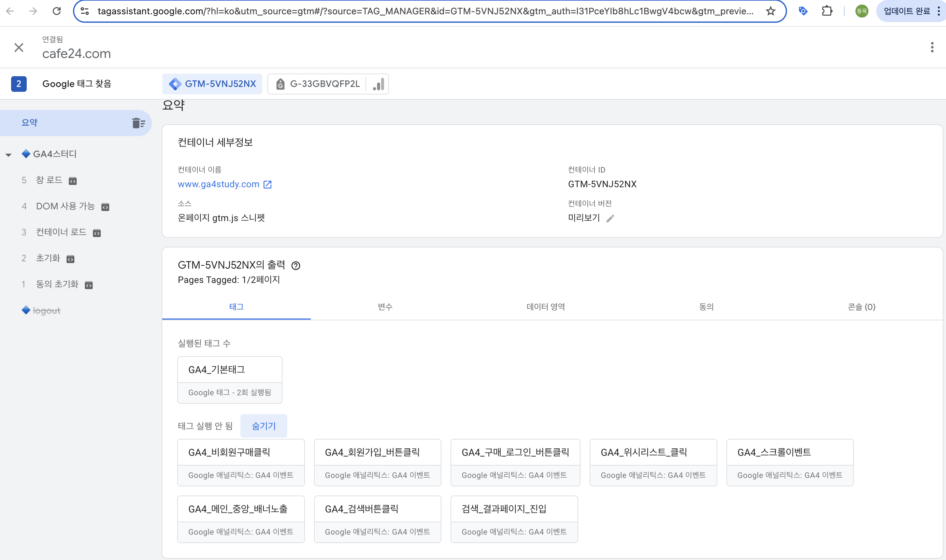Viewport: 946px width, 560px height.
Task: Select the 컨테이너 로드 event
Action: [61, 232]
